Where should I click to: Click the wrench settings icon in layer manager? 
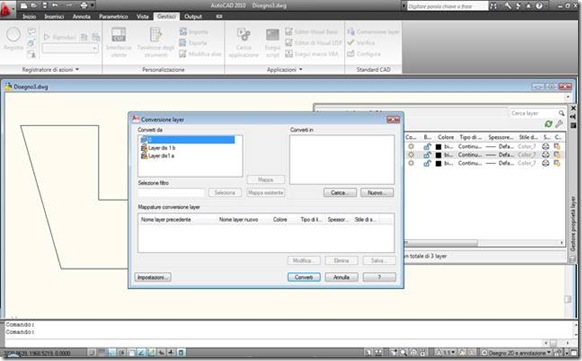click(559, 124)
